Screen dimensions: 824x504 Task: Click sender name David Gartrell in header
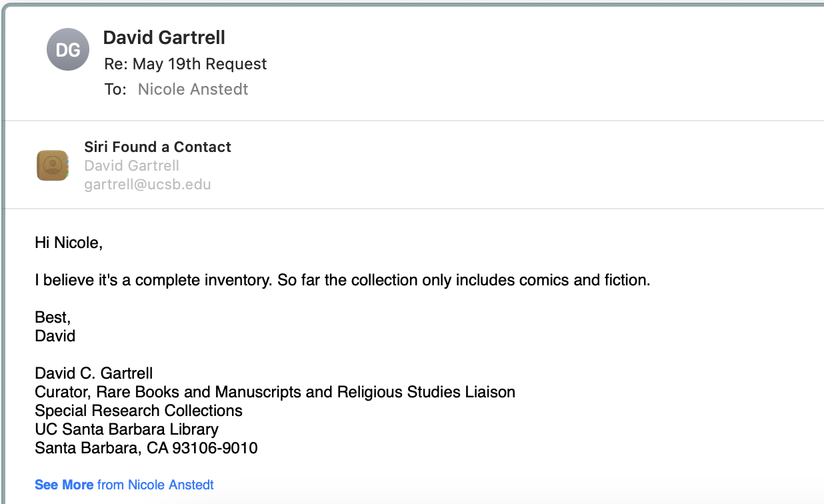(x=164, y=38)
